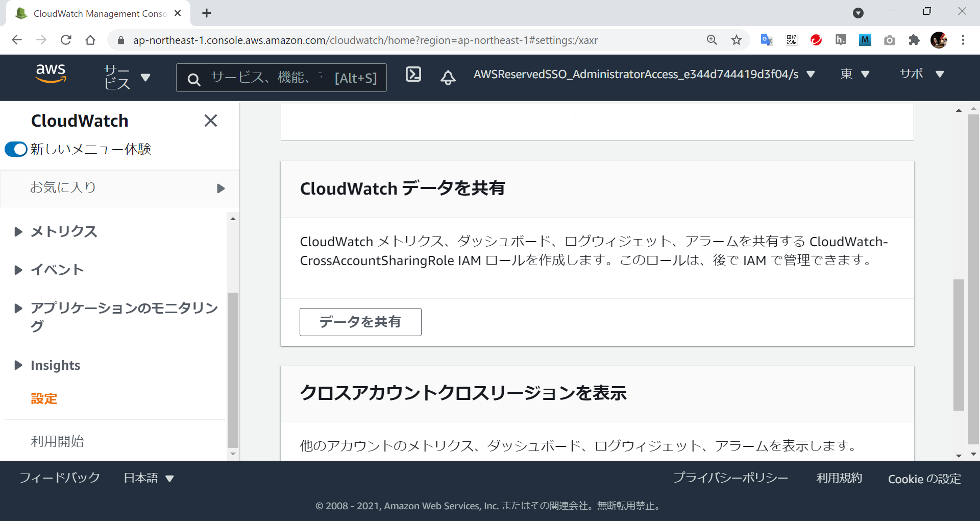The image size is (980, 521).
Task: Open the Google Translate extension icon
Action: coord(766,40)
